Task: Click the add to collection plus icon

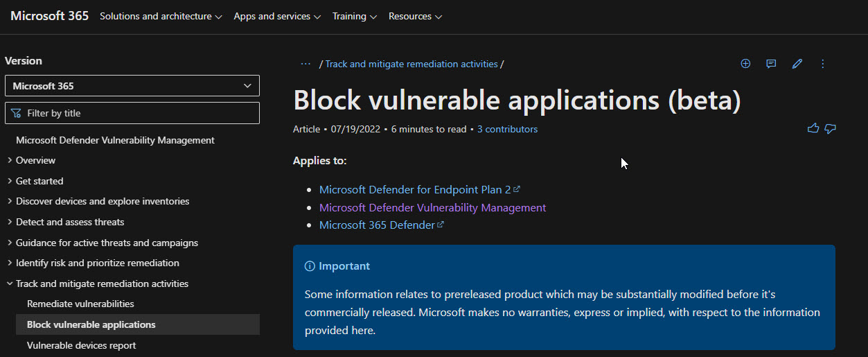Action: [x=745, y=64]
